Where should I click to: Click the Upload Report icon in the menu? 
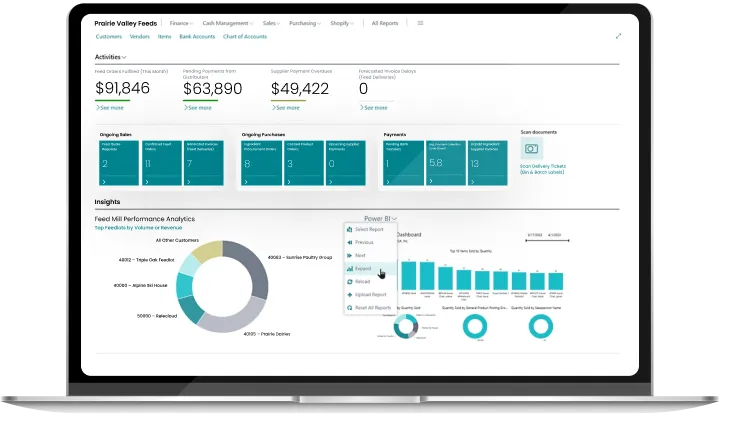(x=349, y=295)
